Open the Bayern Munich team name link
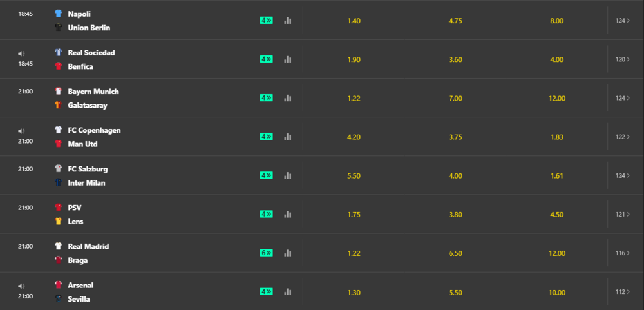Screen dimensions: 644x310 93,92
